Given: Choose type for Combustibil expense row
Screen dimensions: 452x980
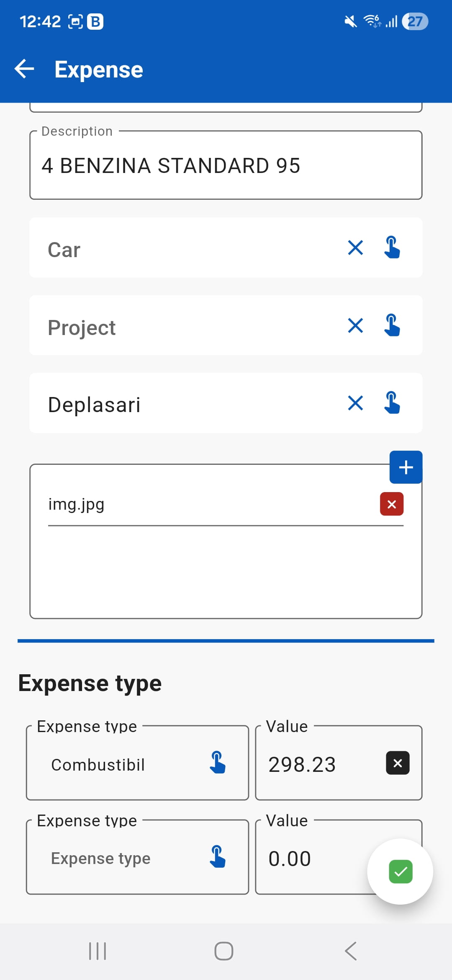Looking at the screenshot, I should click(218, 763).
